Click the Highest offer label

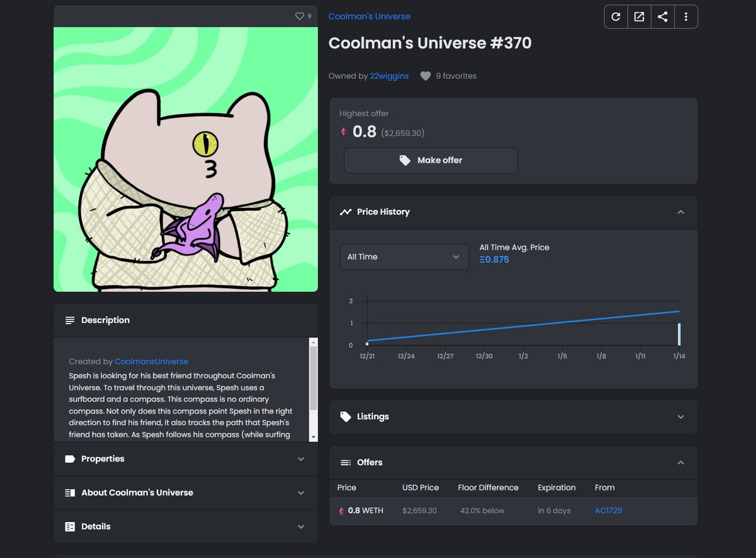pyautogui.click(x=364, y=113)
